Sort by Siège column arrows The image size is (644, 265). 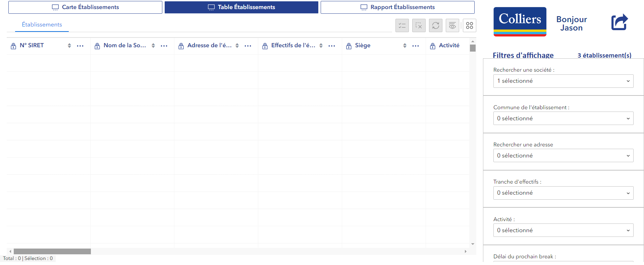click(405, 46)
